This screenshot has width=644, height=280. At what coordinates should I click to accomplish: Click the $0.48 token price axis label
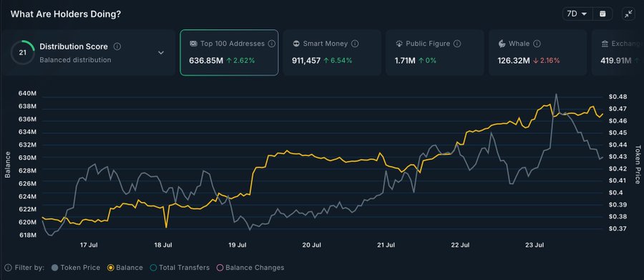(618, 97)
